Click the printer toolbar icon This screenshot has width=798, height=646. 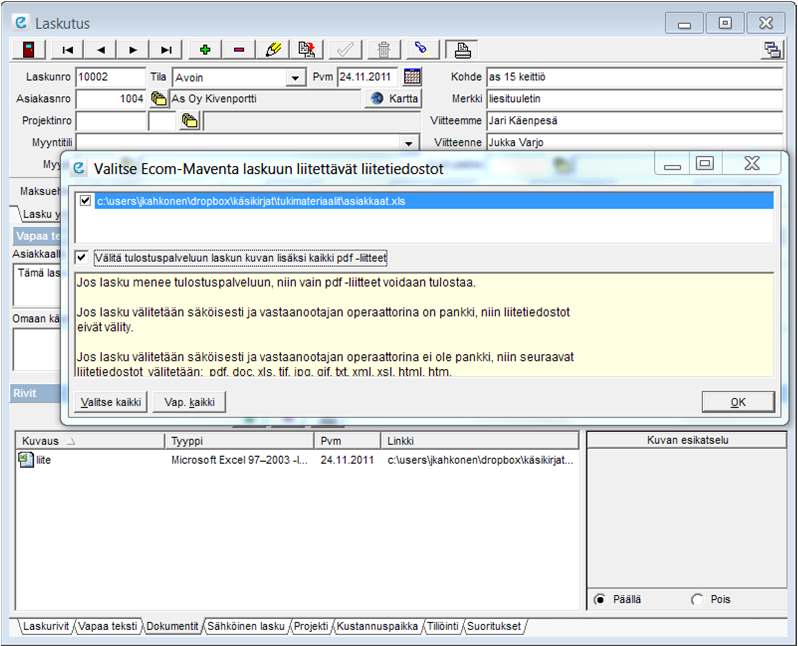462,50
